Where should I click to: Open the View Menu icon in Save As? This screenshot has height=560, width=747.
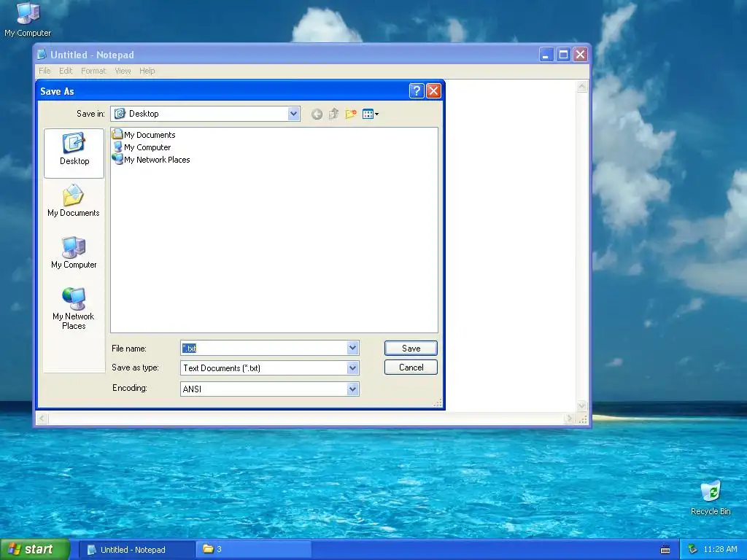[370, 114]
